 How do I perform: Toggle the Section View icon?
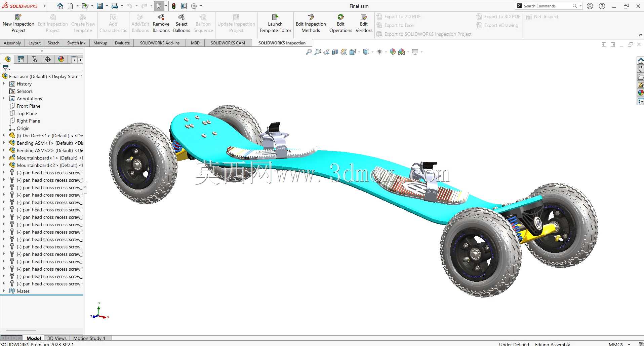335,52
